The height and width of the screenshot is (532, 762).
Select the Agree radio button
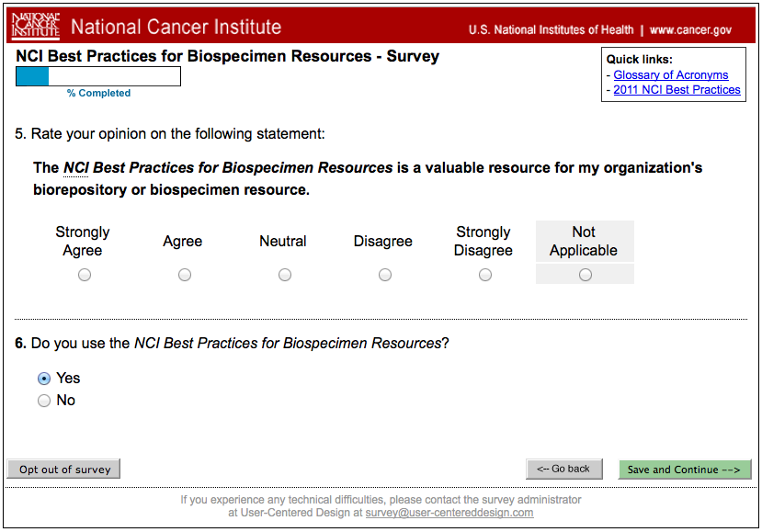[x=185, y=275]
